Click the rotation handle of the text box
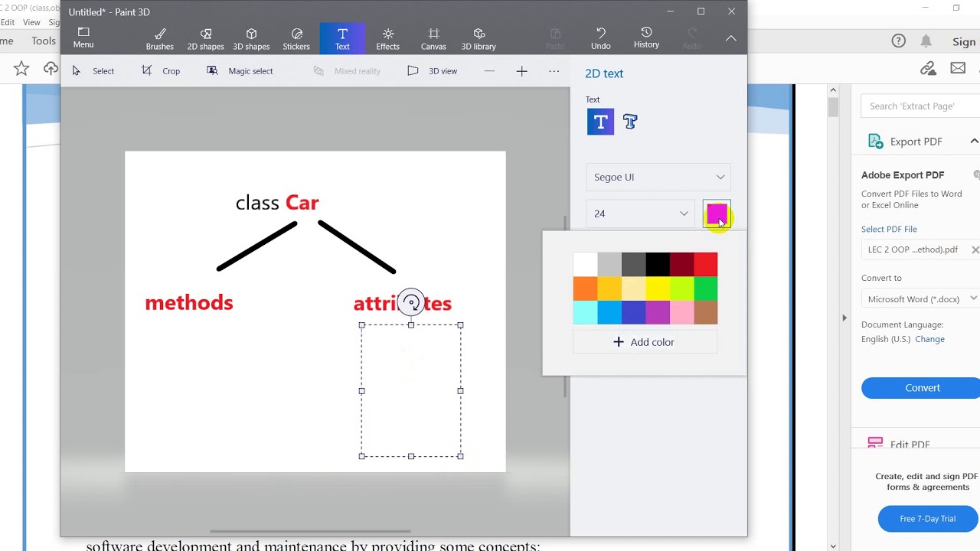980x551 pixels. [411, 303]
